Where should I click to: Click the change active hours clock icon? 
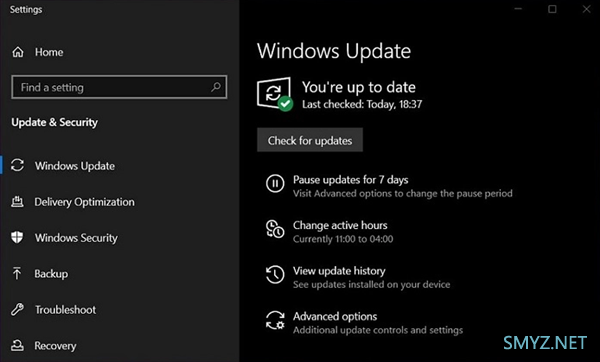275,229
